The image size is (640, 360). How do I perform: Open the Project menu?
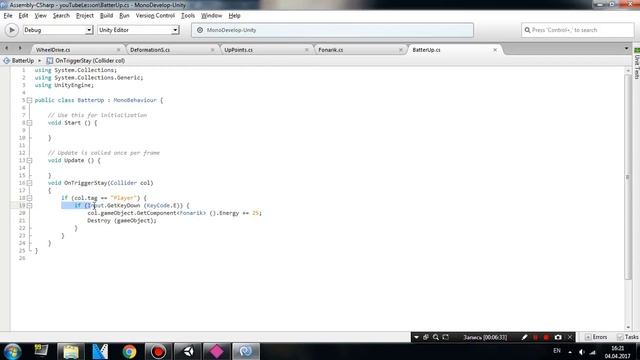85,16
